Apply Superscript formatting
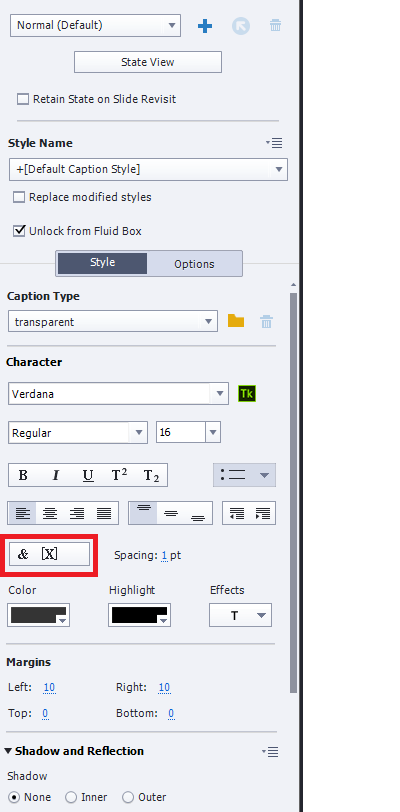Image resolution: width=400 pixels, height=812 pixels. coord(120,475)
